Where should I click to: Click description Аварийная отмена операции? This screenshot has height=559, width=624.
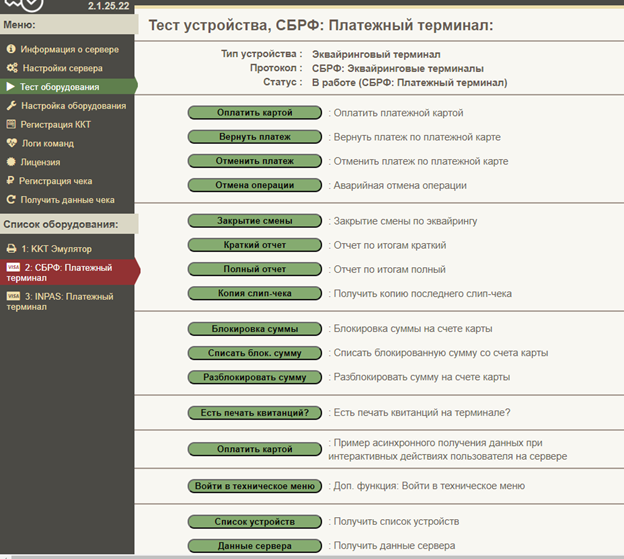pyautogui.click(x=400, y=185)
